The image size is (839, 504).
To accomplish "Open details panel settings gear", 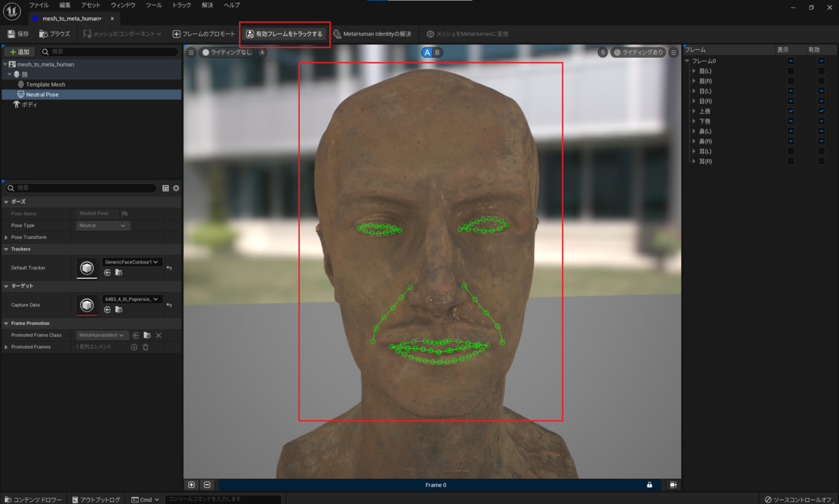I will (x=176, y=188).
